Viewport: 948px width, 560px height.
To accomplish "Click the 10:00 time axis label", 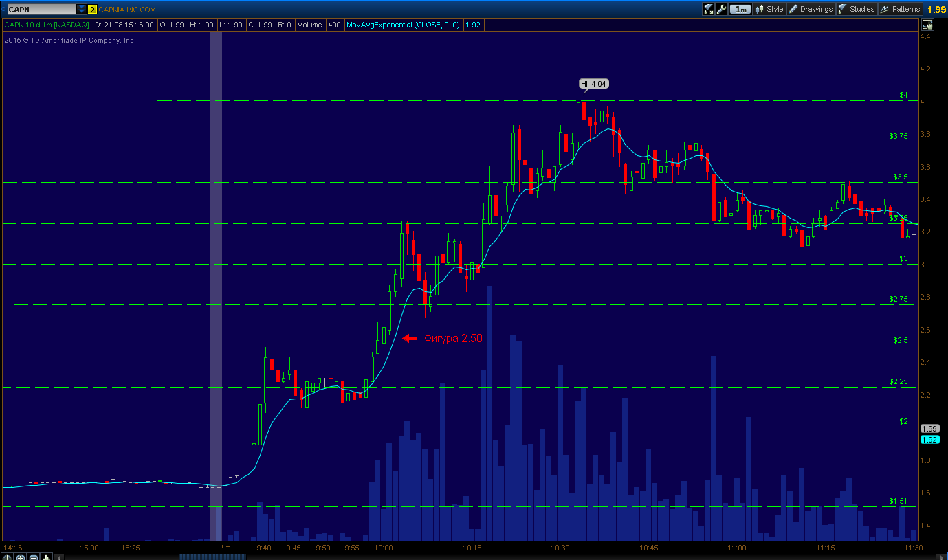I will click(x=383, y=548).
